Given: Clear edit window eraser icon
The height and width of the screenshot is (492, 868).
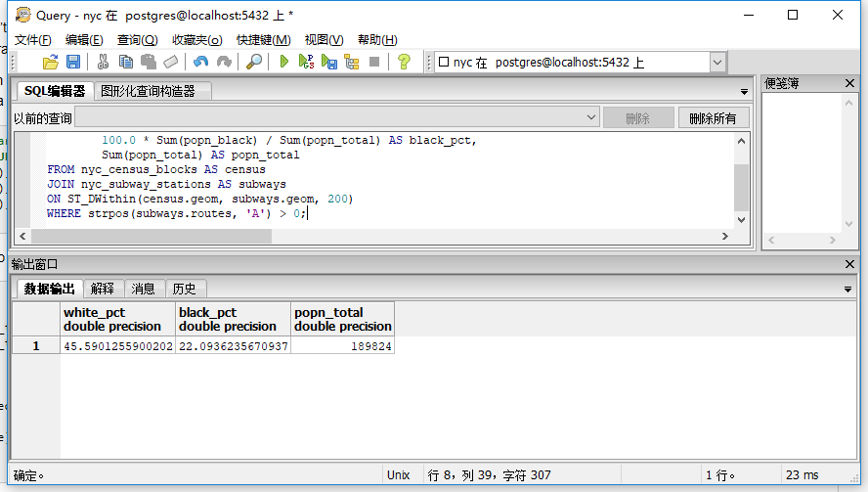Looking at the screenshot, I should click(x=171, y=62).
